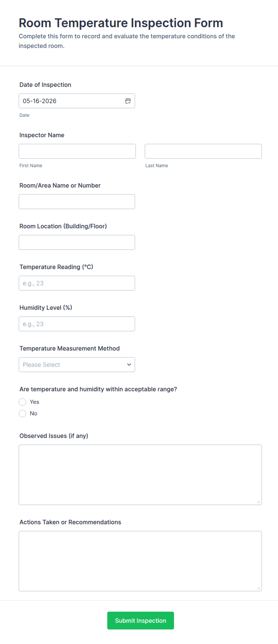Click the No option label
278x644 pixels.
pos(33,413)
